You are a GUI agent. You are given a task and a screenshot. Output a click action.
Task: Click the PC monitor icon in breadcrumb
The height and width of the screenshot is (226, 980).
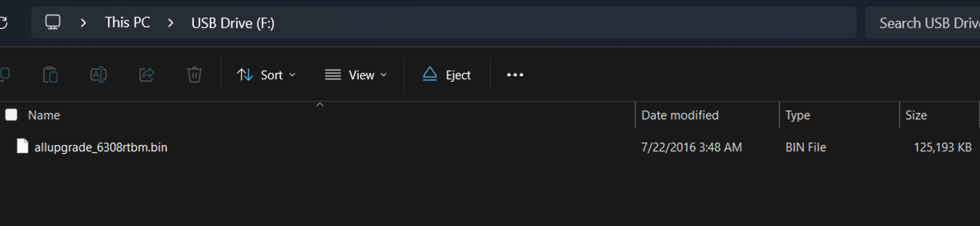(53, 22)
